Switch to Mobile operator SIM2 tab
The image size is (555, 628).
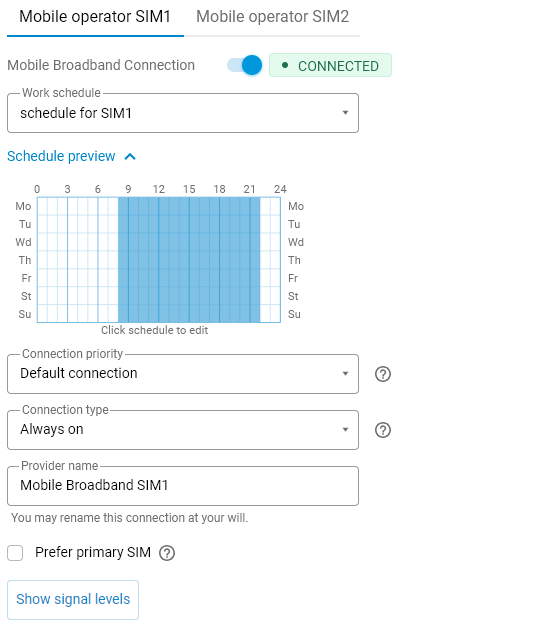pos(272,17)
